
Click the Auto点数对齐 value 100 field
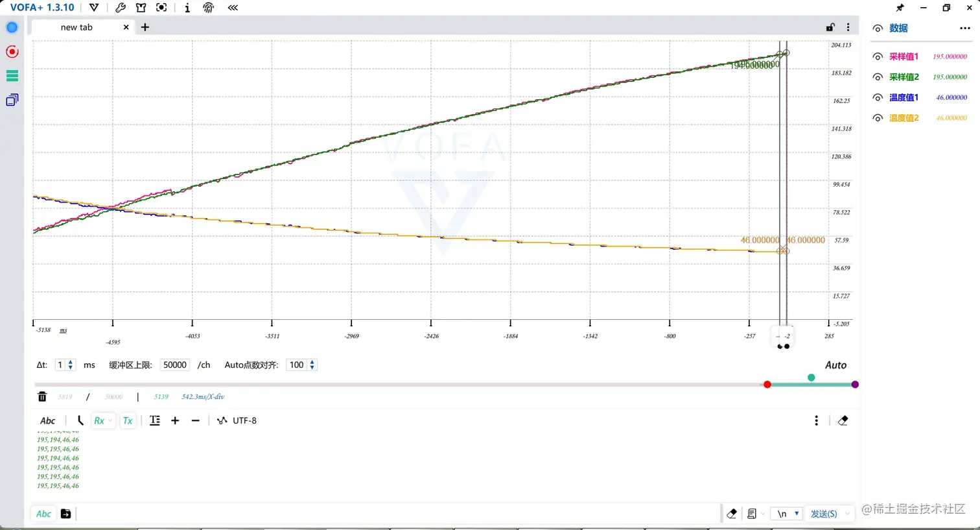point(297,365)
